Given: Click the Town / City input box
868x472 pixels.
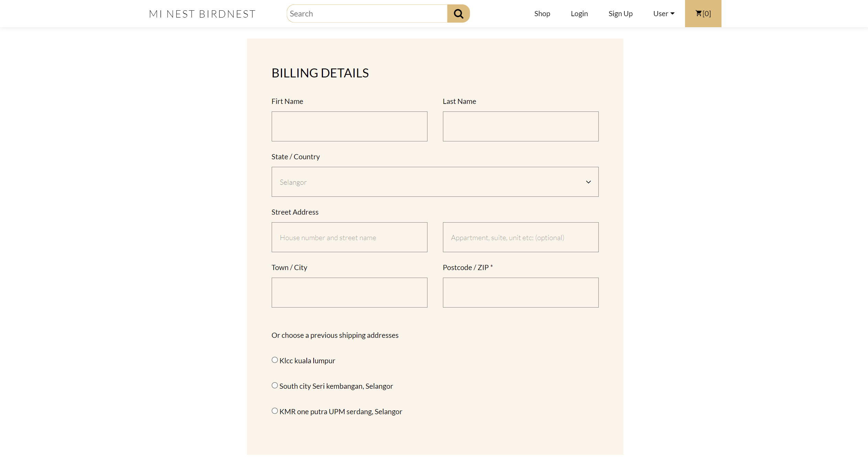Looking at the screenshot, I should (349, 292).
